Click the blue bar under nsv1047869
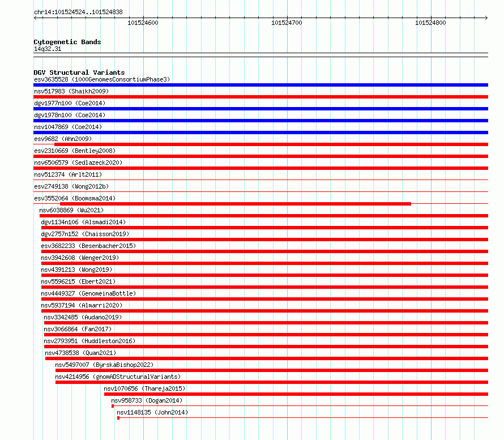Image resolution: width=504 pixels, height=440 pixels. [x=260, y=133]
